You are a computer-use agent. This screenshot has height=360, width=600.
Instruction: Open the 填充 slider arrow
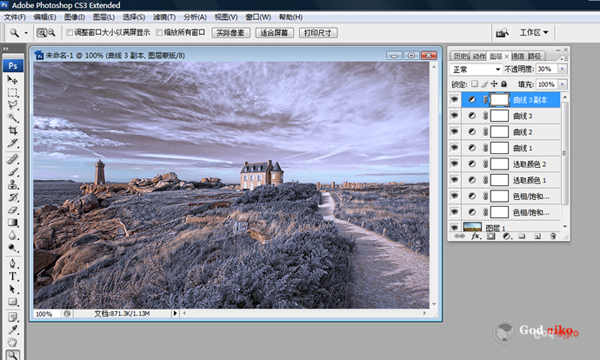(562, 84)
